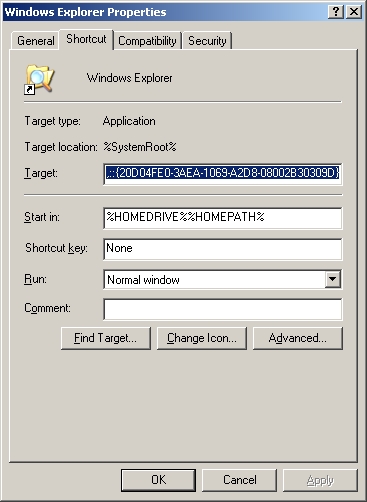
Task: Dismiss the dialog with Cancel
Action: click(239, 480)
